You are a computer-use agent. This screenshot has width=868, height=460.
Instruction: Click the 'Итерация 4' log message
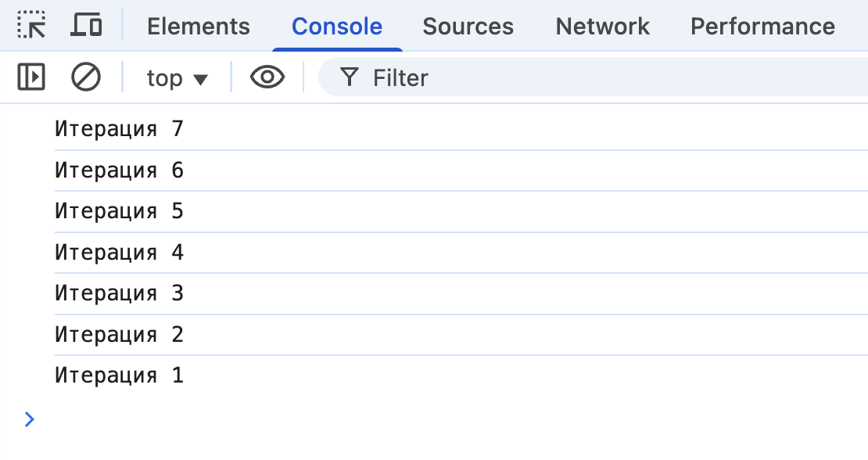click(119, 253)
